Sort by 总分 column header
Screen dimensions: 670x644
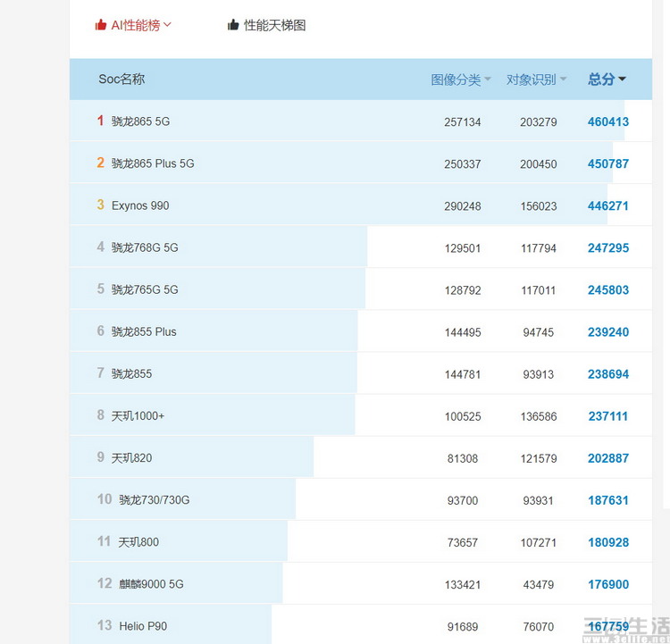(607, 79)
